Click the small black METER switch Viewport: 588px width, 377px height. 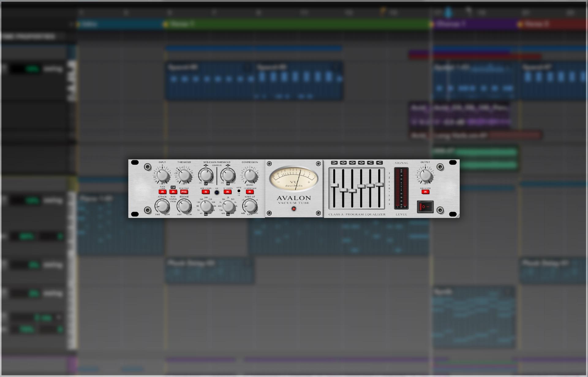(x=239, y=191)
